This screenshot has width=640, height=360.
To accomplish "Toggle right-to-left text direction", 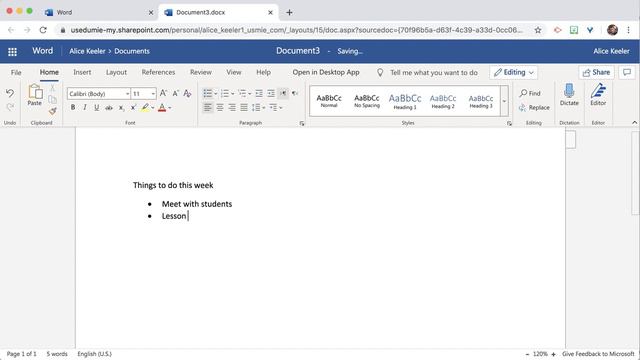I will click(295, 93).
